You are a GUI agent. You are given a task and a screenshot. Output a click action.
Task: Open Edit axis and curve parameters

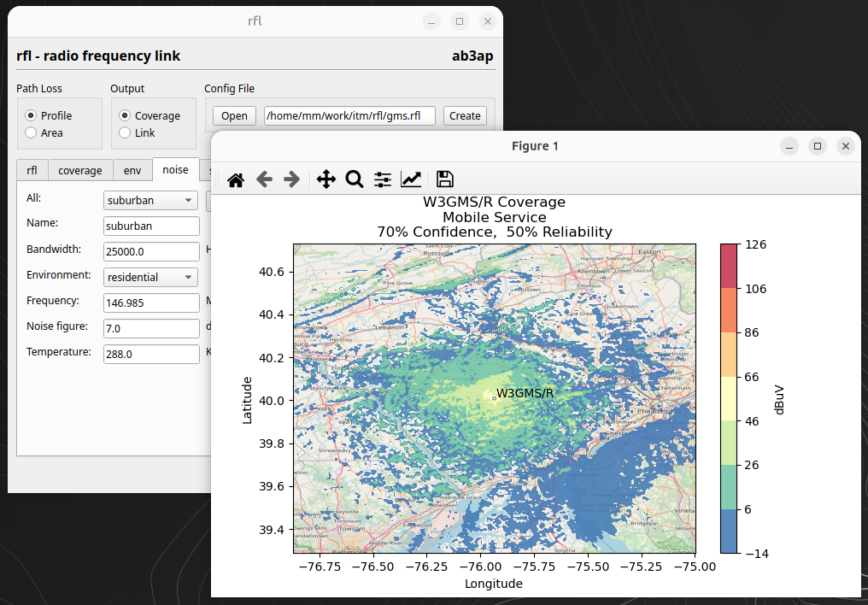(x=411, y=179)
